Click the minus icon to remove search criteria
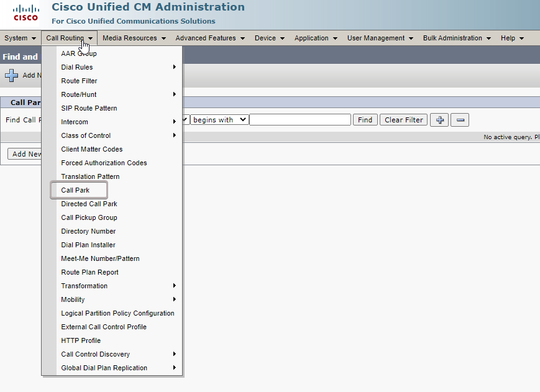The width and height of the screenshot is (540, 392). 460,120
